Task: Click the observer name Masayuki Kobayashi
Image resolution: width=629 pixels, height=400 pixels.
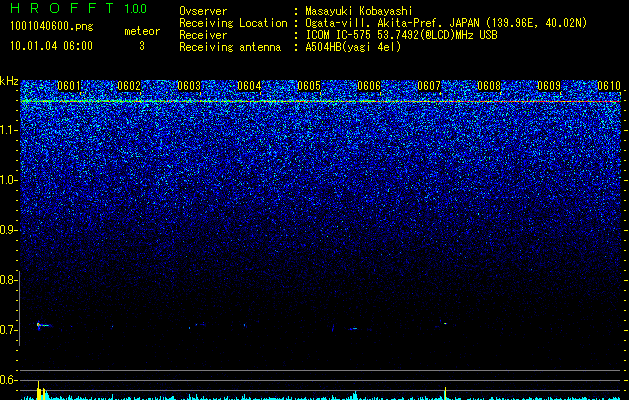Action: pyautogui.click(x=359, y=11)
